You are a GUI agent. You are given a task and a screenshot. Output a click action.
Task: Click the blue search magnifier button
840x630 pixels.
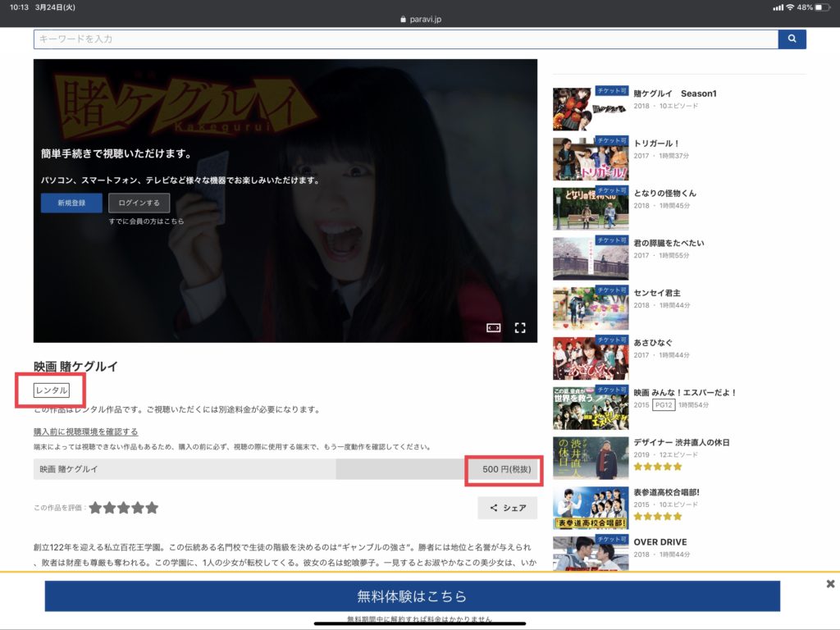(792, 39)
